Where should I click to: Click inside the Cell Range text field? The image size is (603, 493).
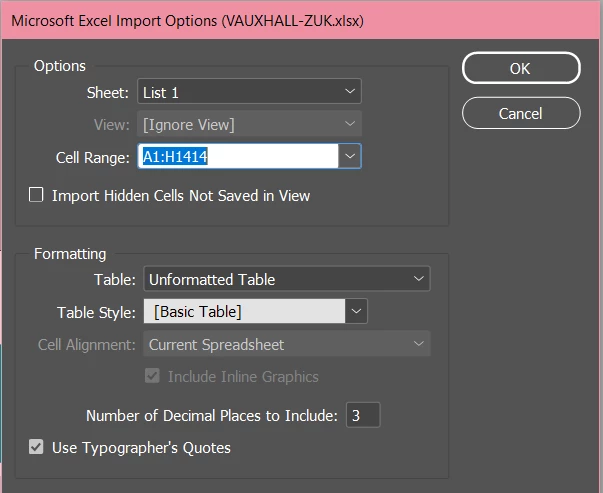(x=238, y=156)
